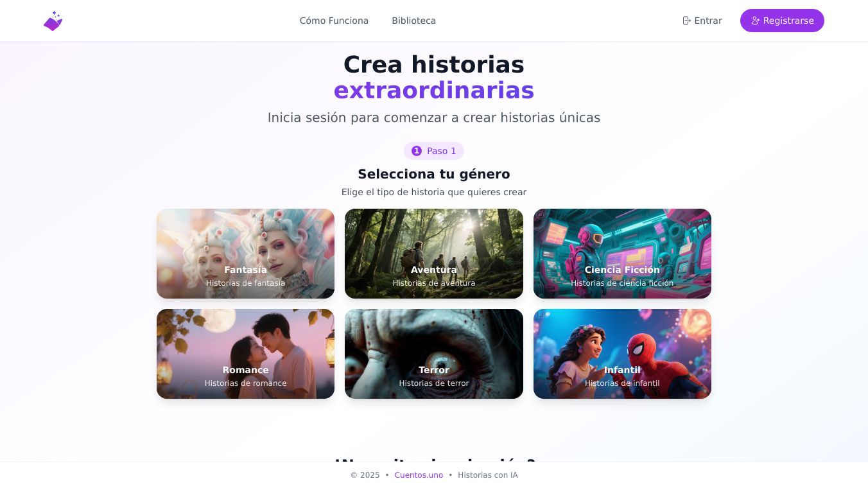Click the number 1 step badge icon

tap(417, 151)
